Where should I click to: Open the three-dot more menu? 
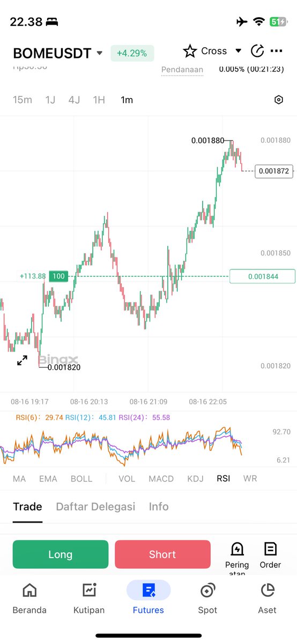(x=277, y=51)
